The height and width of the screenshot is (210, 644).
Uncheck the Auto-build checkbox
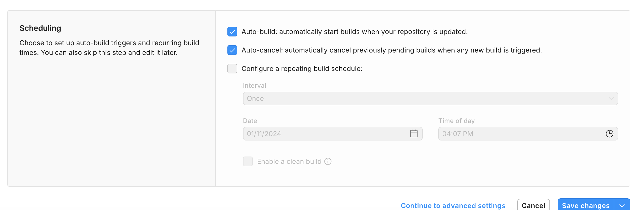click(x=232, y=32)
